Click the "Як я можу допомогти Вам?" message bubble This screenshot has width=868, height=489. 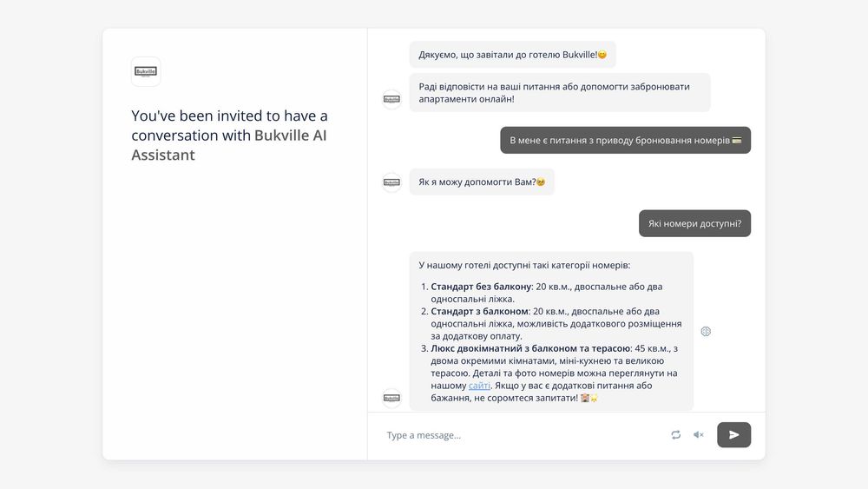(x=481, y=182)
